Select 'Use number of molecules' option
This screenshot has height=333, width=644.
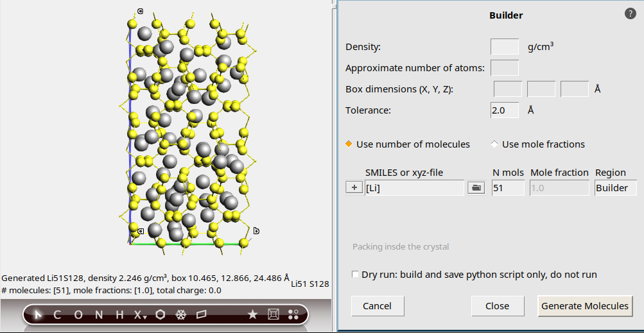349,144
